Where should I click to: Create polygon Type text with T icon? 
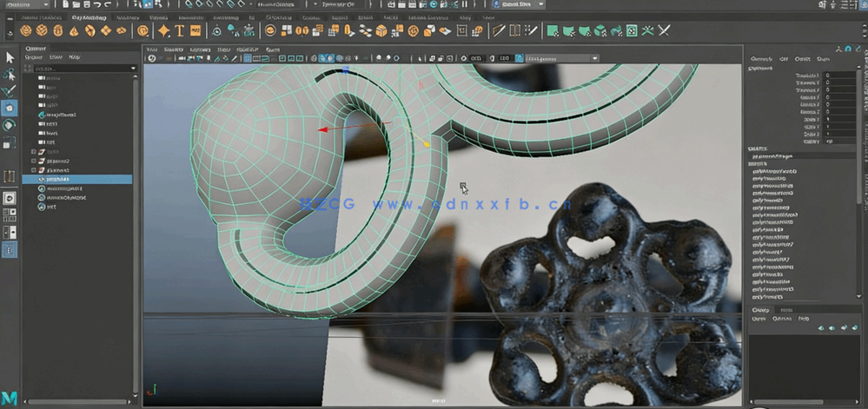179,30
